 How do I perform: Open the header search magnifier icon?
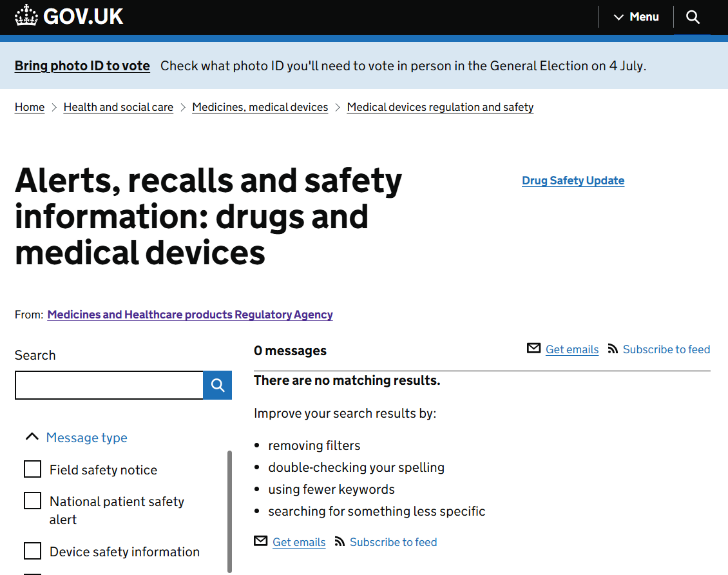point(693,17)
